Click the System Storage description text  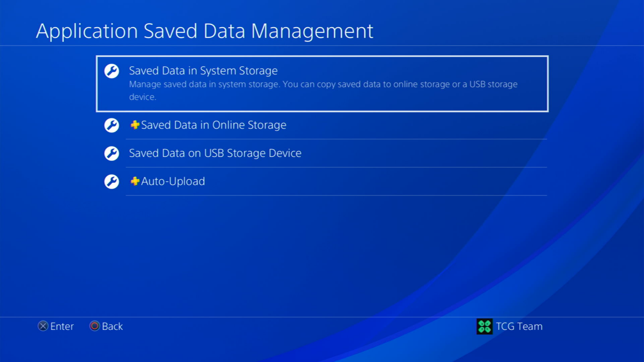click(323, 90)
